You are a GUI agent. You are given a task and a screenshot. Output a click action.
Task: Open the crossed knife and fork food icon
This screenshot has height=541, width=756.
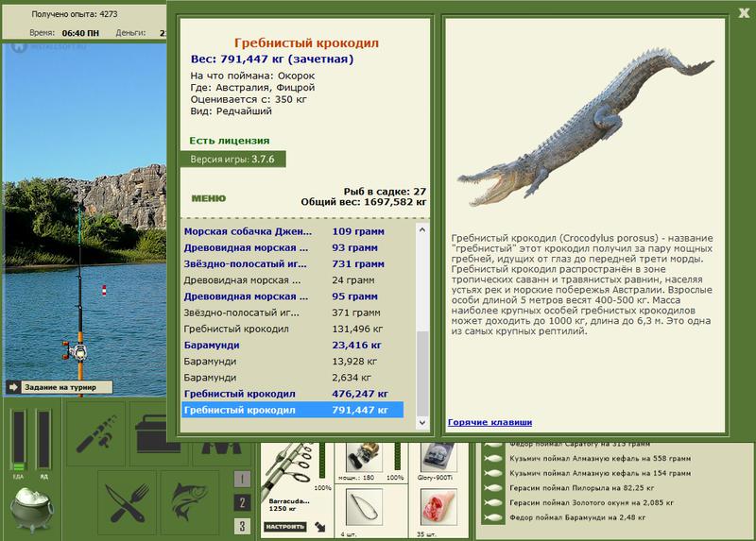click(x=128, y=503)
